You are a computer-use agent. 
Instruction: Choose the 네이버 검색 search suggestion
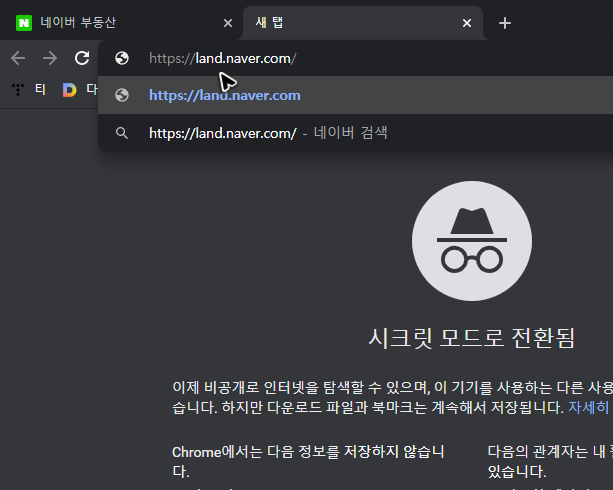tap(355, 133)
